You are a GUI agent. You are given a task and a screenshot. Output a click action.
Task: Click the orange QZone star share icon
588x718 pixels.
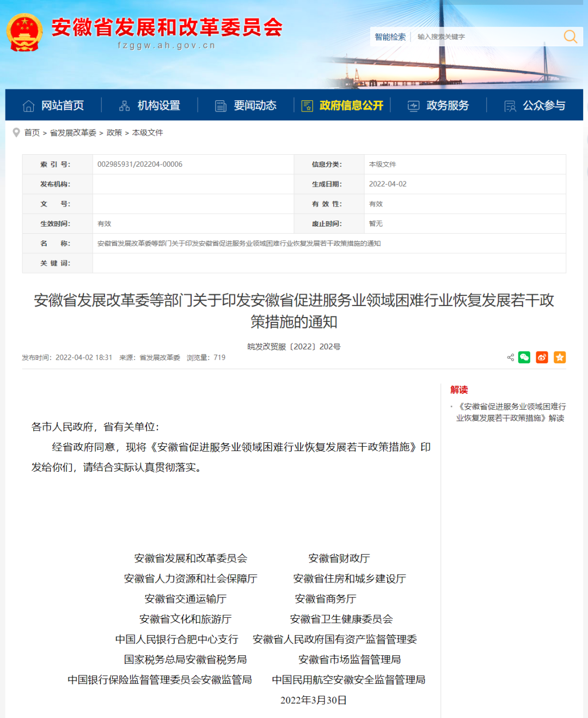[560, 357]
